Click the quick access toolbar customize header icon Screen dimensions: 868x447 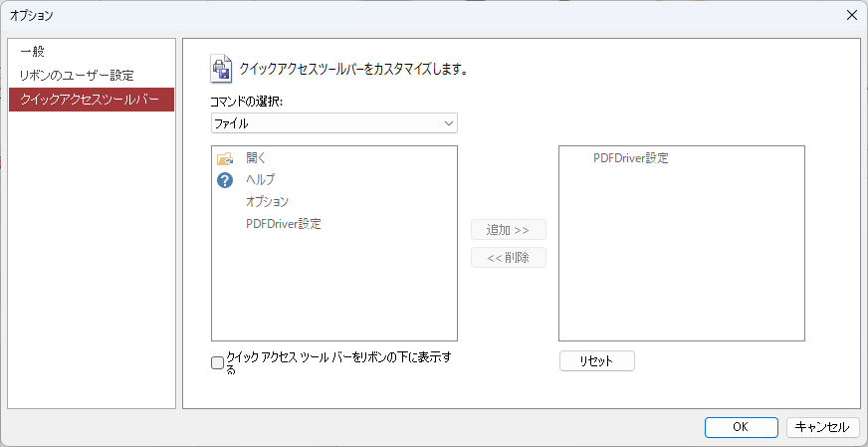pos(221,70)
